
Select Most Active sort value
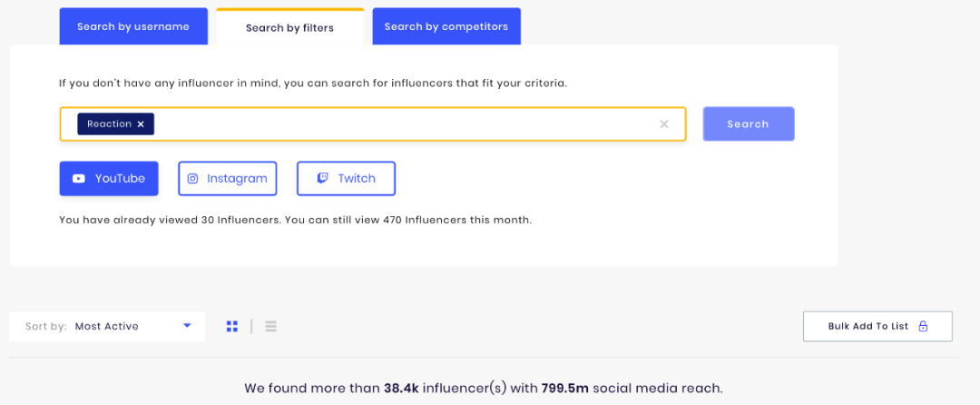(x=107, y=326)
